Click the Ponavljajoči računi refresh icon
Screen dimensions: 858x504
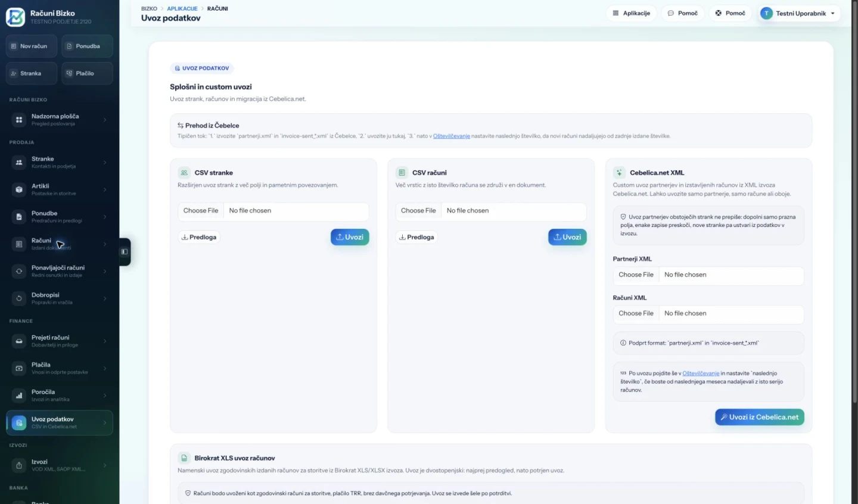(x=19, y=271)
